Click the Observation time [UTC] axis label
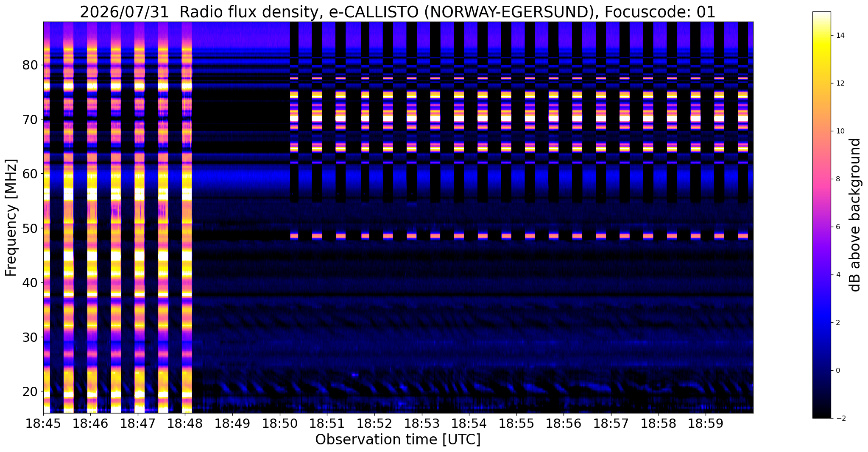 point(398,440)
